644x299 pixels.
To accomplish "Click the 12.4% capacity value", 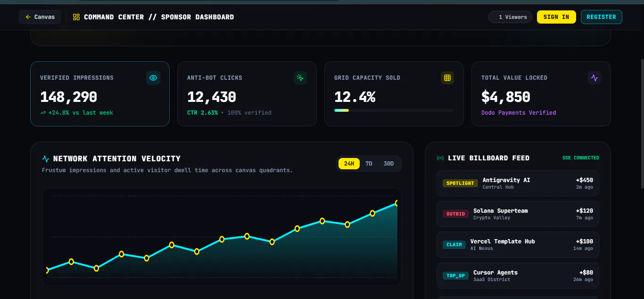I will [x=355, y=97].
